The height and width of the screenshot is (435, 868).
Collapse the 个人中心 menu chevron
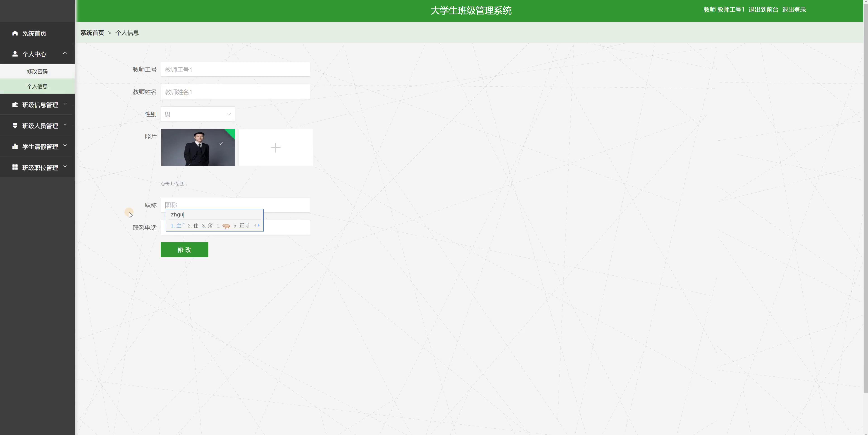tap(65, 53)
